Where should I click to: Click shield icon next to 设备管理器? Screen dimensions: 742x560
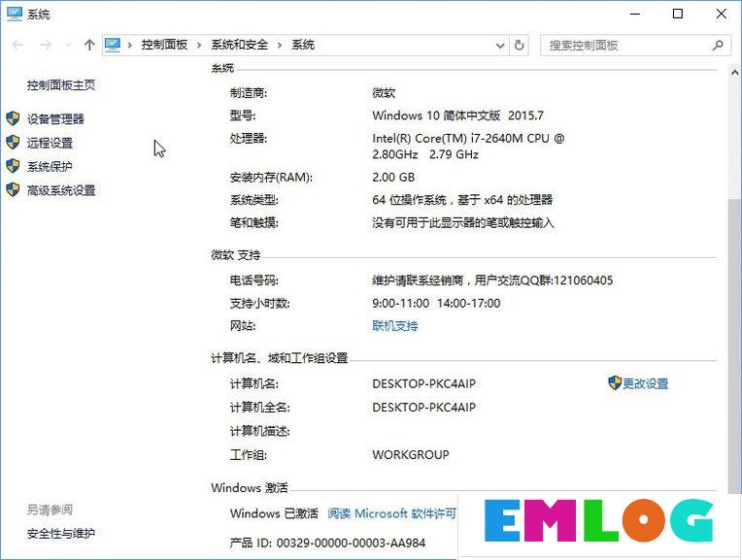point(13,118)
